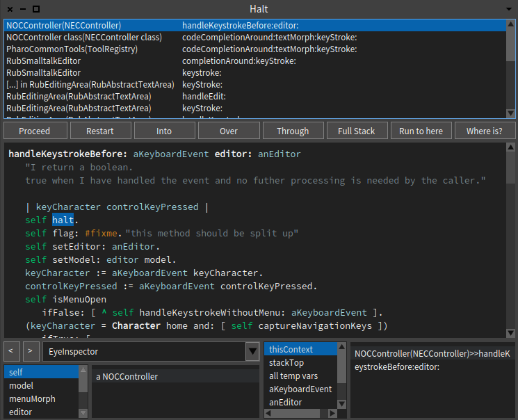Image resolution: width=518 pixels, height=420 pixels.
Task: Select the RubSmalltalkEditor completionAround:keyStroke: frame
Action: 254,61
